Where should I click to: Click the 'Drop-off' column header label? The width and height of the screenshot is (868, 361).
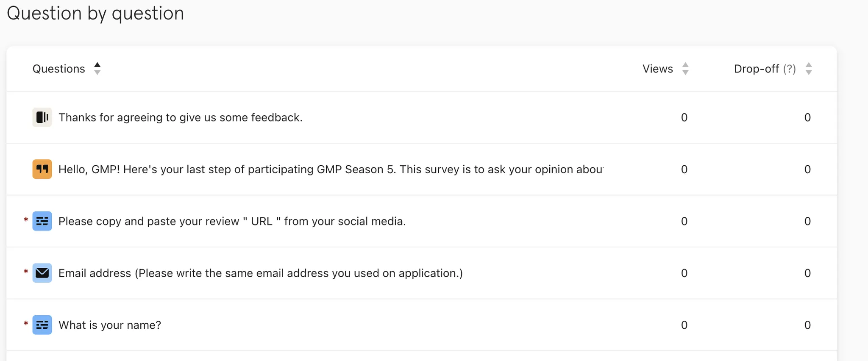(756, 69)
